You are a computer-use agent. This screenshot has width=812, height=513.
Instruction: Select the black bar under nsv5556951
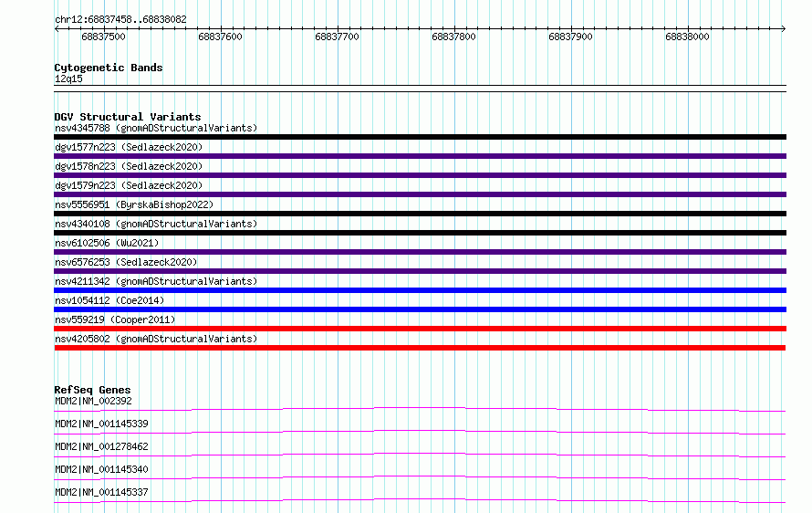(420, 214)
